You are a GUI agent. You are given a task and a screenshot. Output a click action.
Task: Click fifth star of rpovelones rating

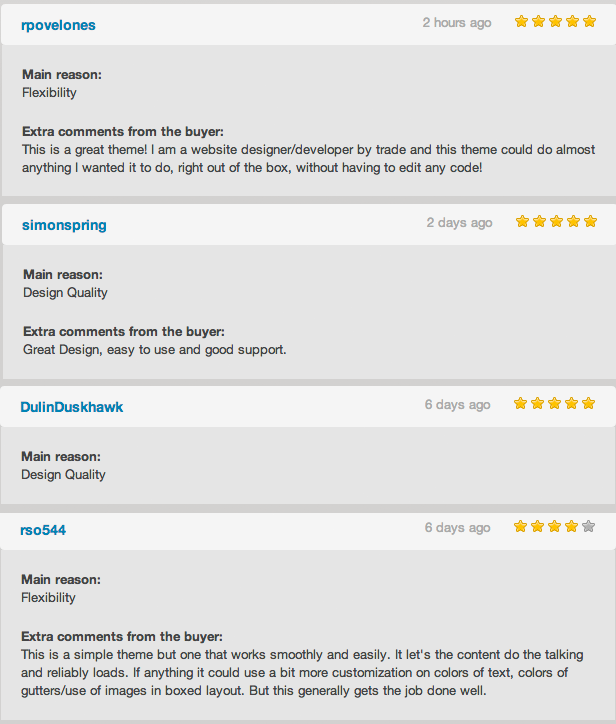click(x=589, y=21)
